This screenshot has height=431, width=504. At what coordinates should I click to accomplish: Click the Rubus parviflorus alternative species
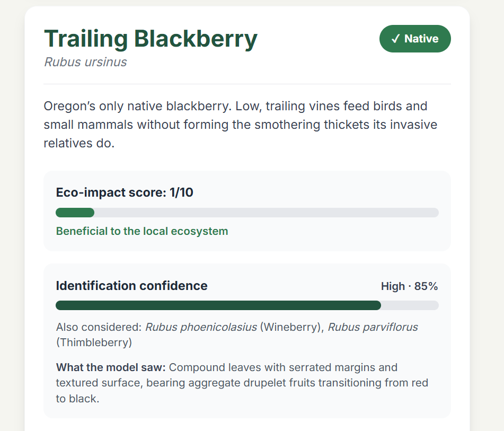click(373, 327)
